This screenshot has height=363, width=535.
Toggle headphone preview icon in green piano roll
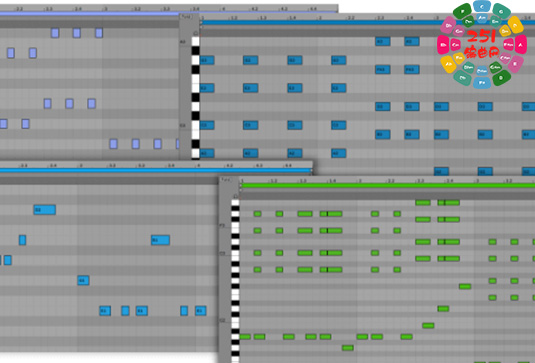coord(235,196)
